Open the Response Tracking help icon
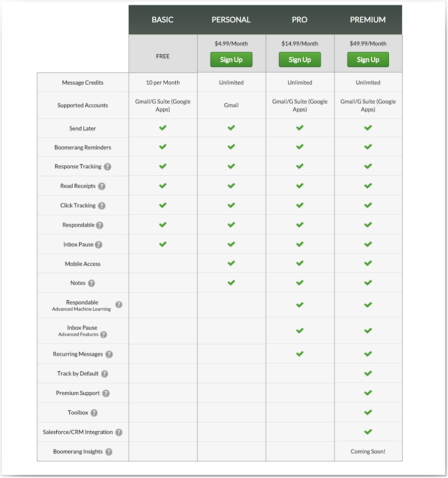448x478 pixels. click(x=108, y=166)
